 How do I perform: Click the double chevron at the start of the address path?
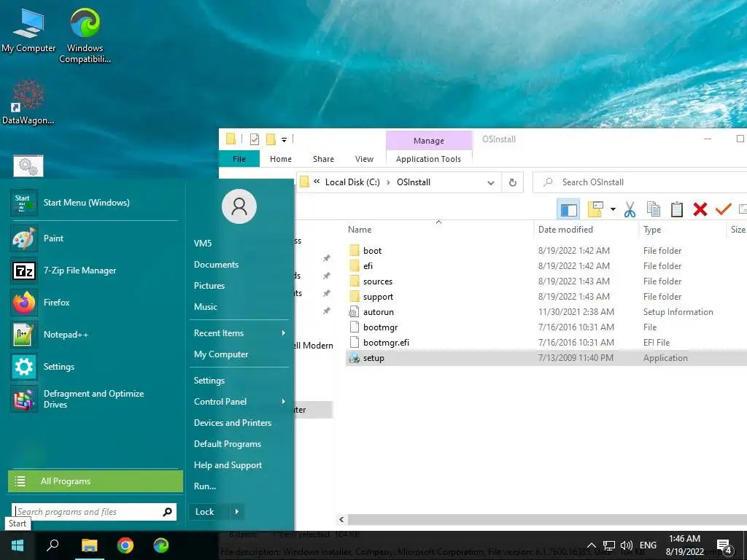(x=317, y=182)
